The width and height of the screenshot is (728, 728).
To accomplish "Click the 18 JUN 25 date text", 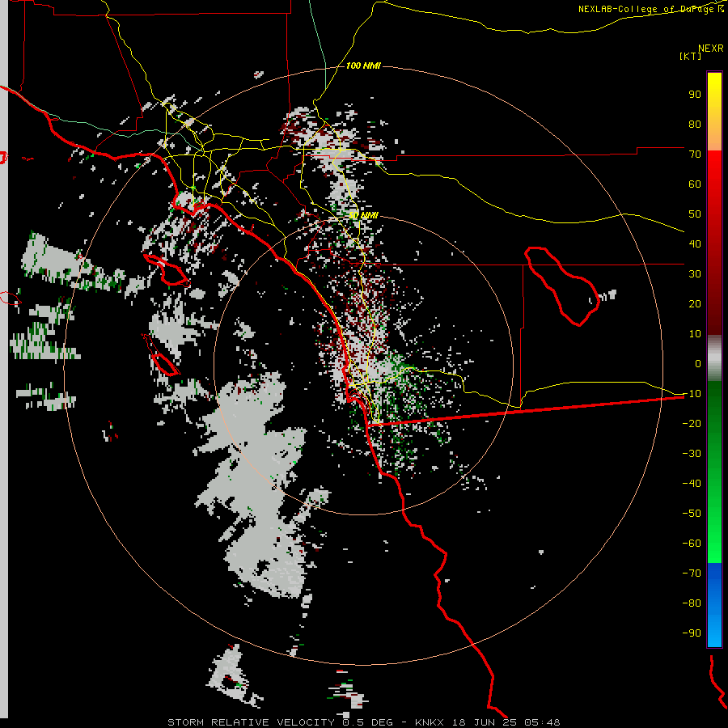I will pos(485,722).
